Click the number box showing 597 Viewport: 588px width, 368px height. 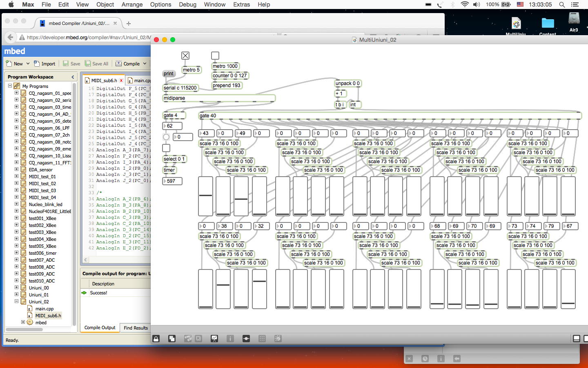click(x=172, y=181)
